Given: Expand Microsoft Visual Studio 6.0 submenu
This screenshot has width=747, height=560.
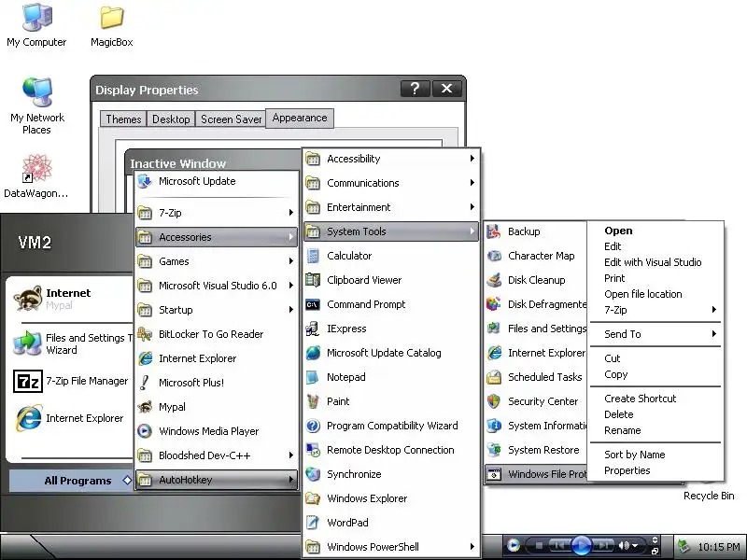Looking at the screenshot, I should (x=217, y=286).
